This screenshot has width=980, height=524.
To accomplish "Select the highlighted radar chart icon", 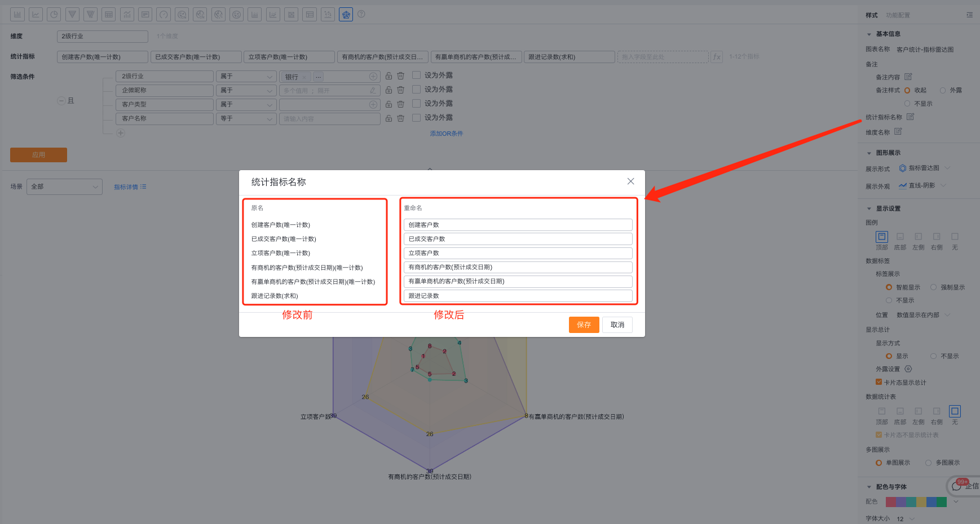I will click(x=346, y=15).
